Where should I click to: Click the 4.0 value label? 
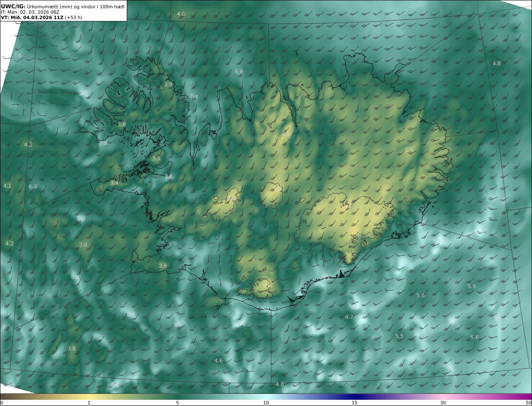pyautogui.click(x=181, y=14)
